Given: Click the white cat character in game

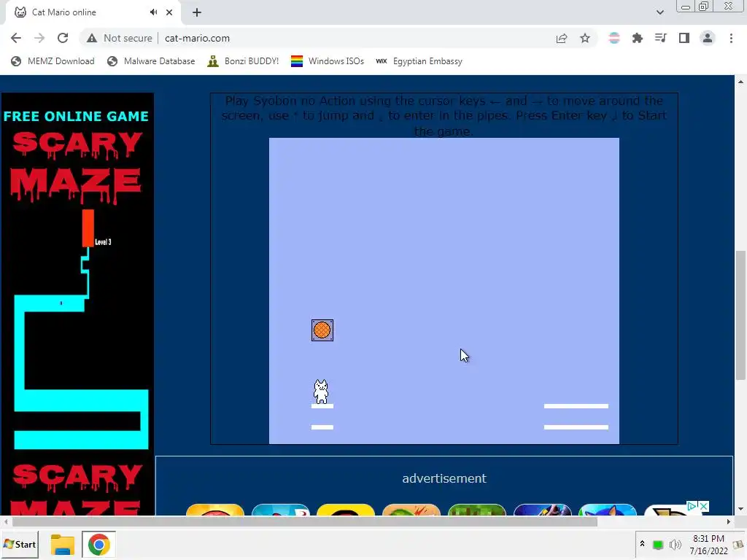Looking at the screenshot, I should point(321,392).
